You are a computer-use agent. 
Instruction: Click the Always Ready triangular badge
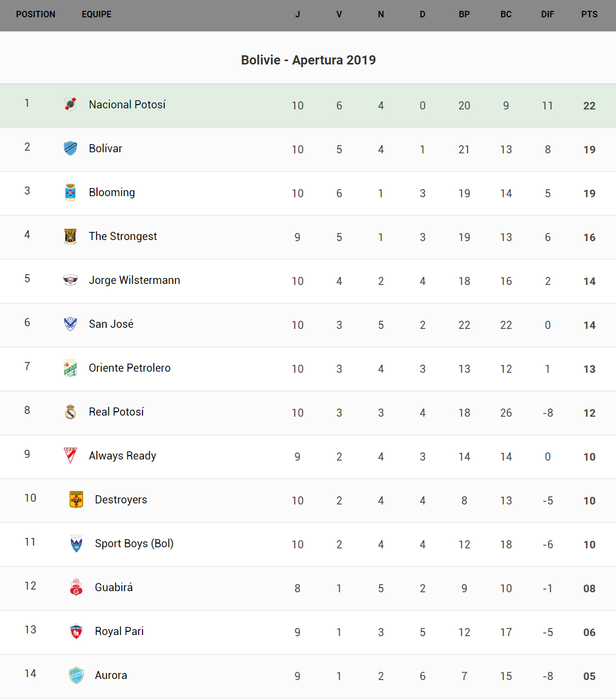click(70, 456)
